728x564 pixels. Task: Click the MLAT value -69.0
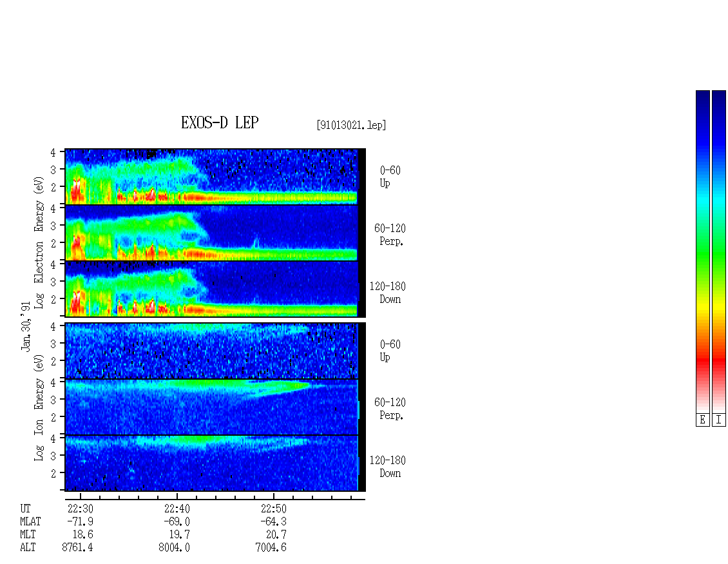pos(177,521)
